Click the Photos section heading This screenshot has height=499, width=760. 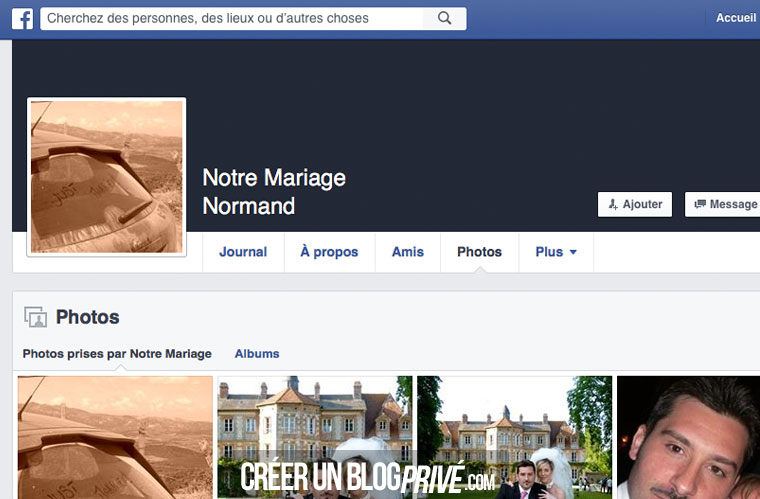click(87, 317)
